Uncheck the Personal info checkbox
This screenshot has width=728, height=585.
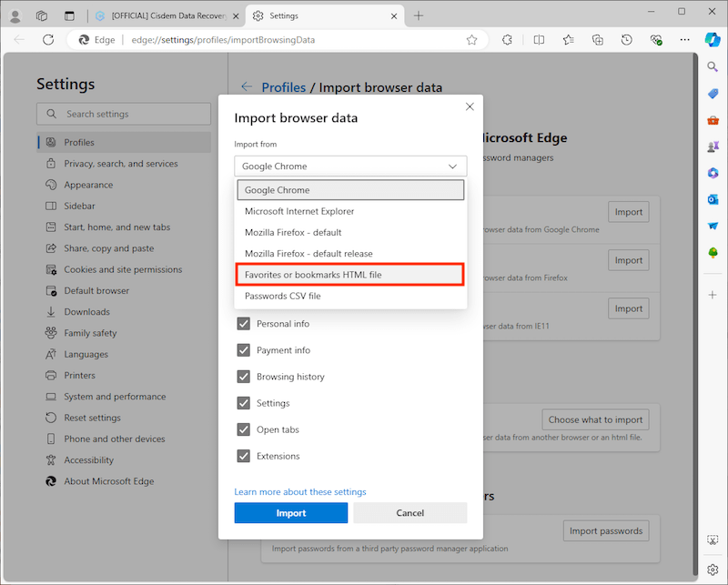[x=244, y=324]
